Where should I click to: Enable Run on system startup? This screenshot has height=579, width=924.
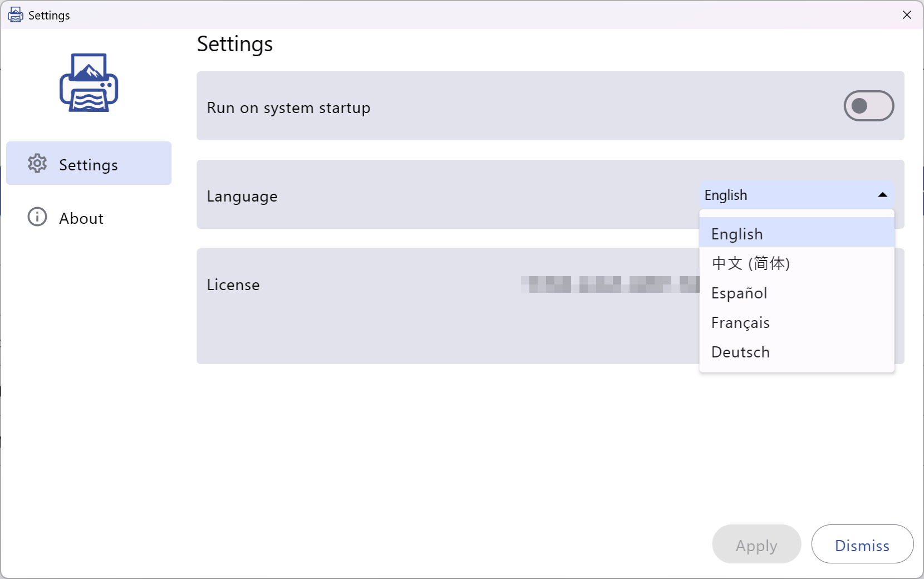pyautogui.click(x=868, y=106)
